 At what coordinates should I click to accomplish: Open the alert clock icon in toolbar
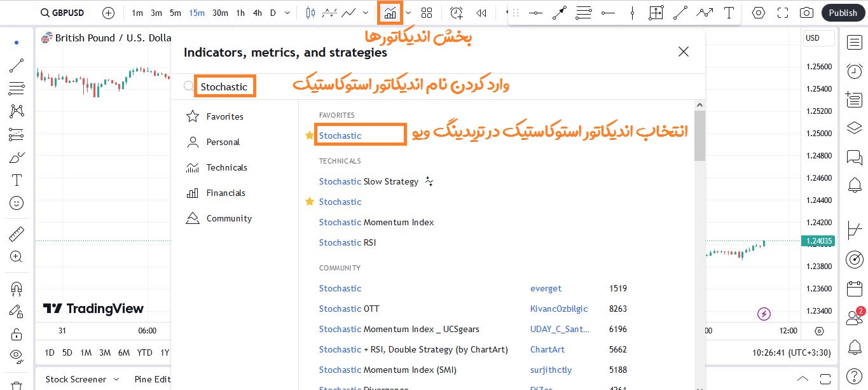pyautogui.click(x=457, y=13)
